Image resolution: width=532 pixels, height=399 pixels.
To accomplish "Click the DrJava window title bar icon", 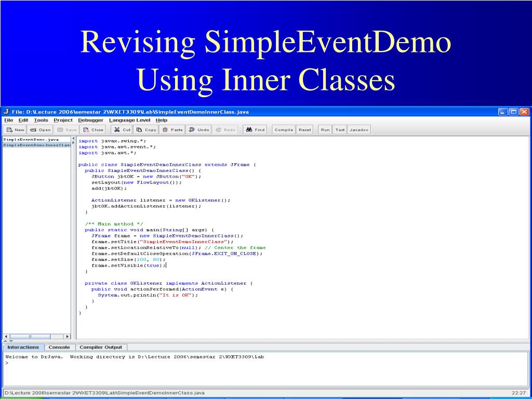I will click(6, 112).
